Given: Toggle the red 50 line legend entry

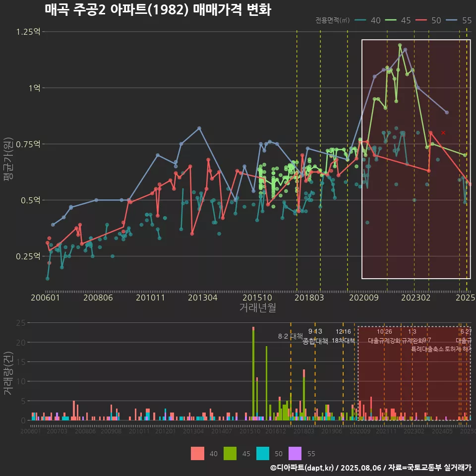Looking at the screenshot, I should tap(428, 20).
